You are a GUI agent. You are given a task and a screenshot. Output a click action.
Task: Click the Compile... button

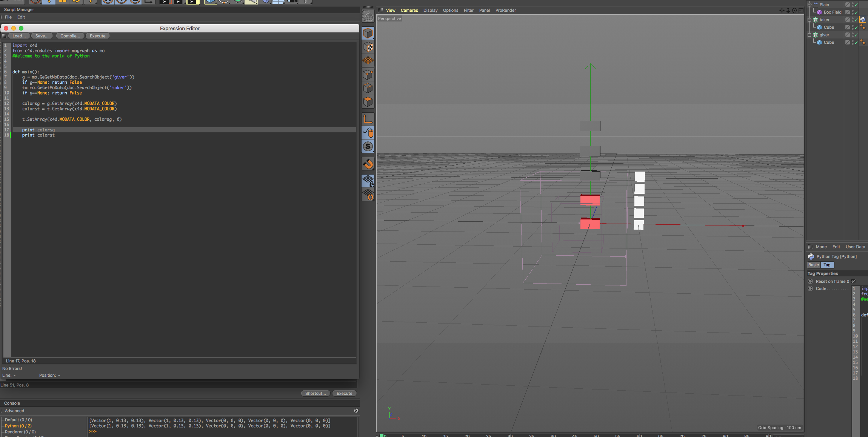point(70,36)
